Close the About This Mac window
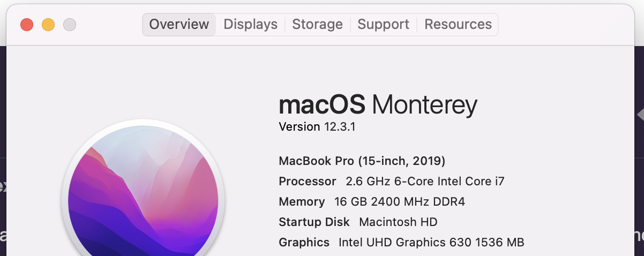Image resolution: width=644 pixels, height=256 pixels. click(x=27, y=25)
